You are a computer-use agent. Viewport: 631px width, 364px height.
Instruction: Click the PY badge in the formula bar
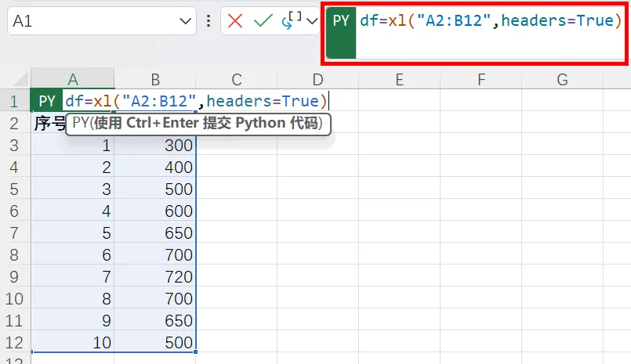tap(341, 33)
